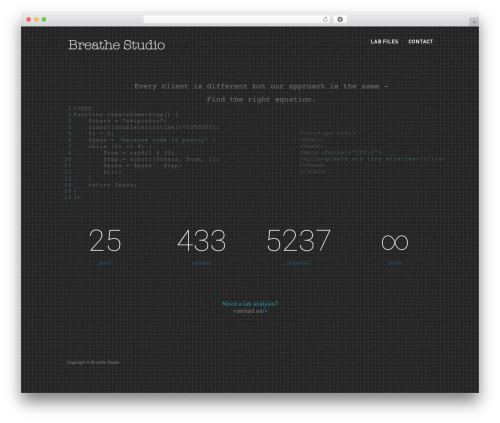Click the downloads icon beside address bar
500x423 pixels.
coord(340,19)
